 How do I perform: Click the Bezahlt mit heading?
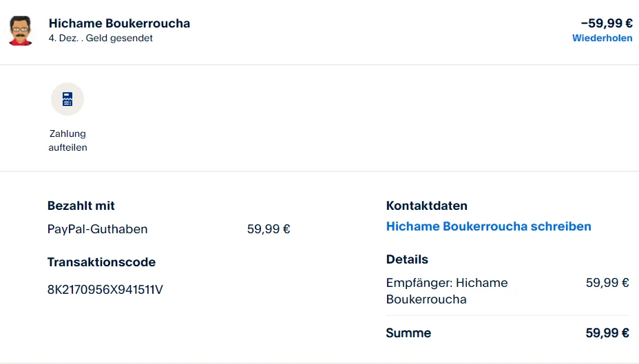[81, 206]
